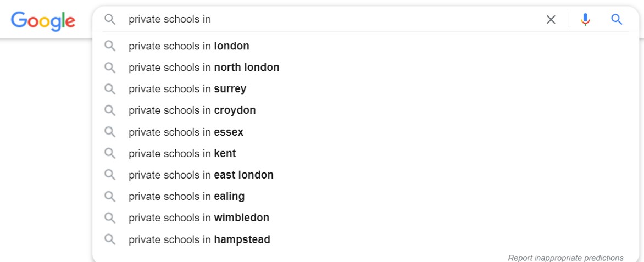Choose suggestion 'private schools in essex'
644x262 pixels.
coord(365,132)
